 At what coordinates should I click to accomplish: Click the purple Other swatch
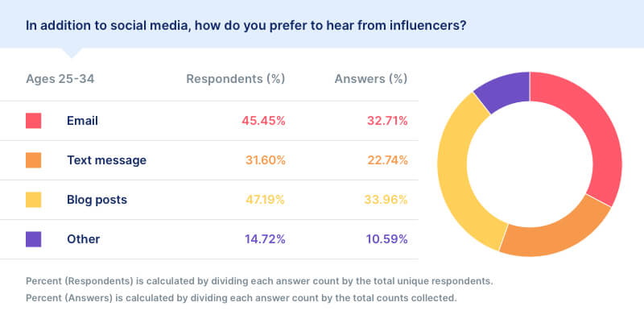33,239
